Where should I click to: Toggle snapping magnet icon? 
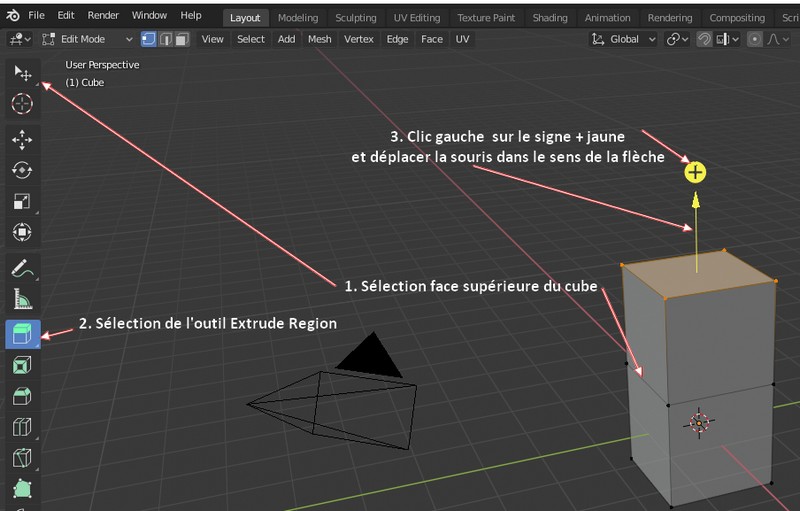click(x=704, y=39)
